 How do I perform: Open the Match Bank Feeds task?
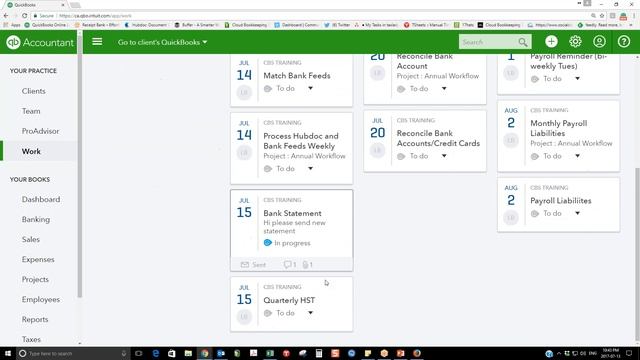tap(297, 76)
